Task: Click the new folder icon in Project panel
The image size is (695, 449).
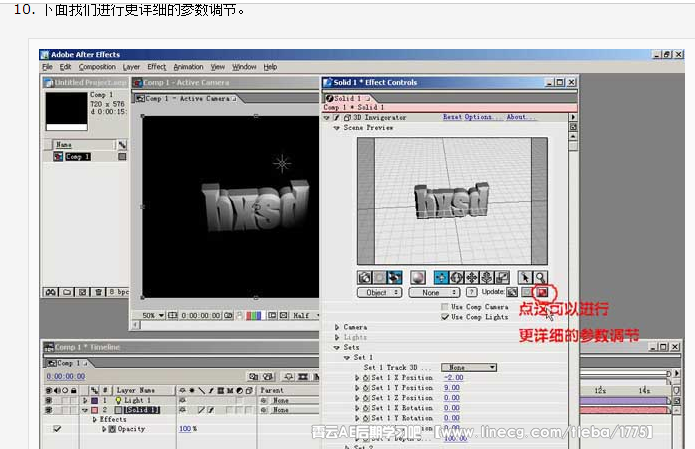Action: coord(67,292)
